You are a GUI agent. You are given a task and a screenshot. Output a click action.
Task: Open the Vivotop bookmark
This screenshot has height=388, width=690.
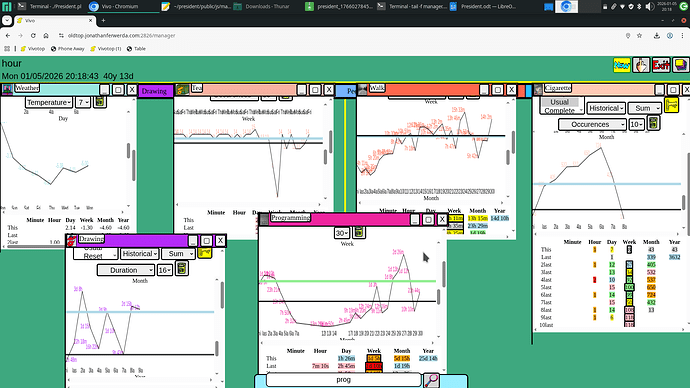pyautogui.click(x=33, y=49)
